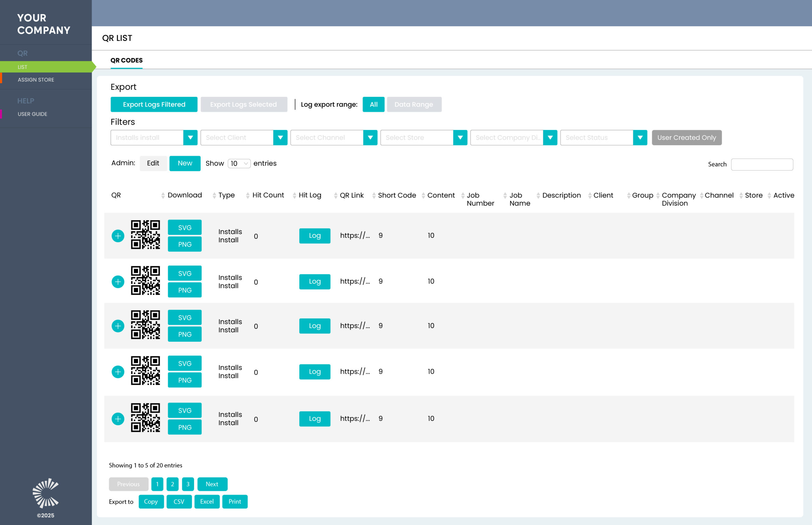Open the Show entries count dropdown
This screenshot has height=525, width=812.
(x=239, y=163)
